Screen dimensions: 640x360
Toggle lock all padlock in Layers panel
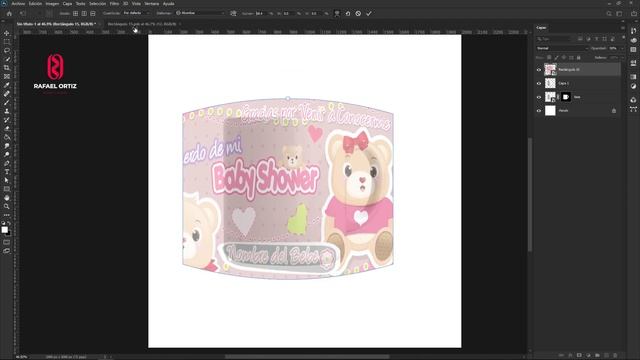tap(578, 58)
